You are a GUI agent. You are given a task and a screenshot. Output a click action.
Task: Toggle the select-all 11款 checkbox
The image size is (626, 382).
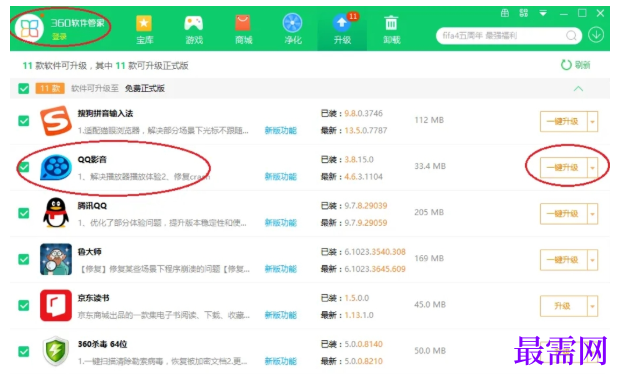(x=24, y=88)
